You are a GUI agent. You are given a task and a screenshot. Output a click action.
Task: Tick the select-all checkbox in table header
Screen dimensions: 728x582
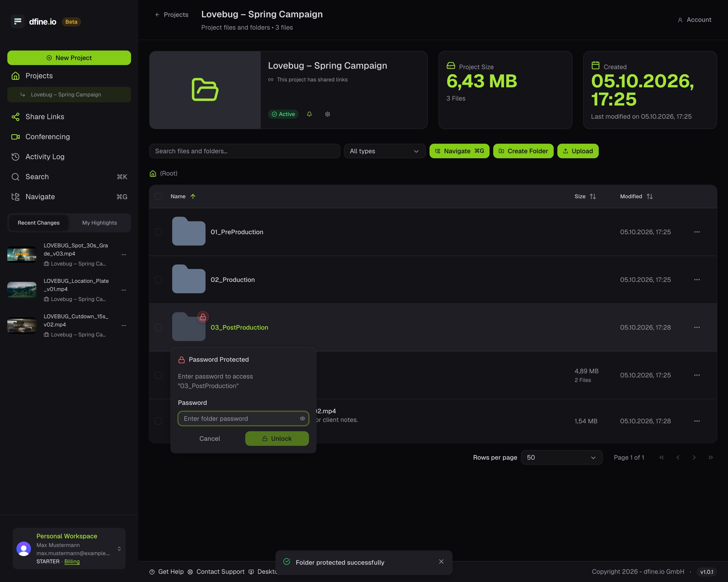coord(158,196)
